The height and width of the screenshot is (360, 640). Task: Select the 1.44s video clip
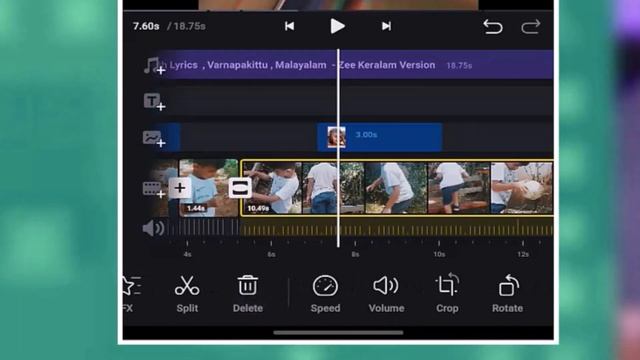click(x=208, y=188)
